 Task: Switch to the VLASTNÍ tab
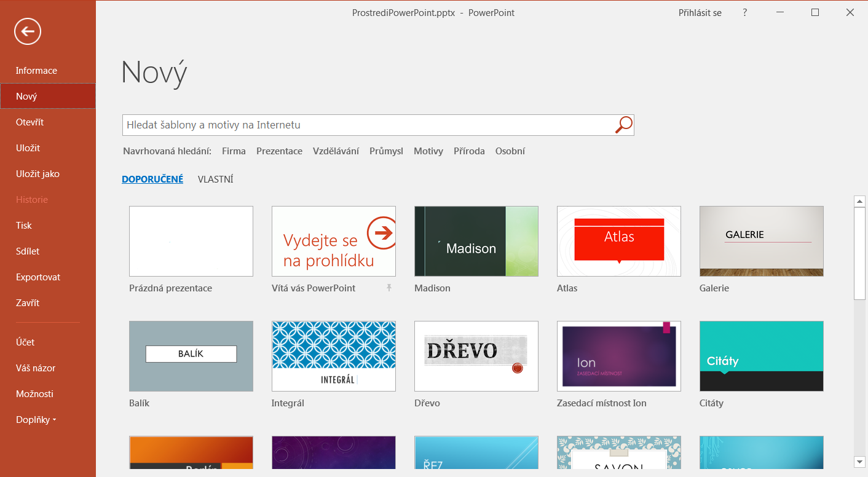[215, 179]
